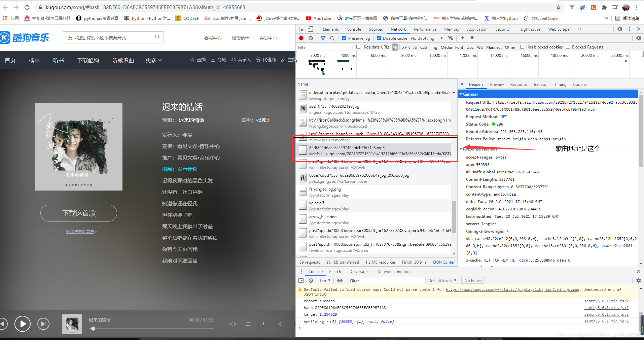
Task: Click the volume speaker icon in player
Action: 233,324
